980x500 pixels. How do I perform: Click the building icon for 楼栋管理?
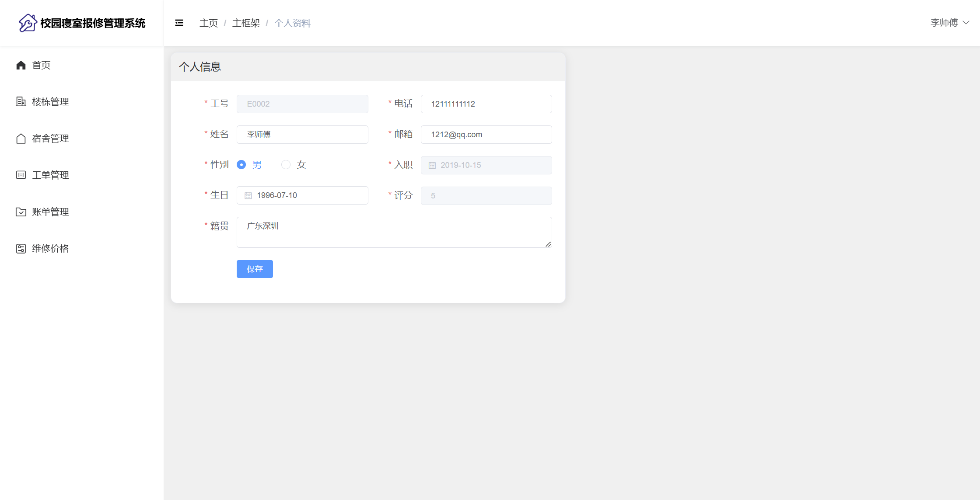[x=21, y=102]
